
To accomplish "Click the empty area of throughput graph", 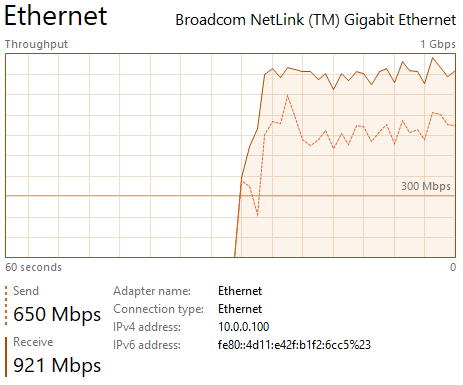I will [x=120, y=133].
